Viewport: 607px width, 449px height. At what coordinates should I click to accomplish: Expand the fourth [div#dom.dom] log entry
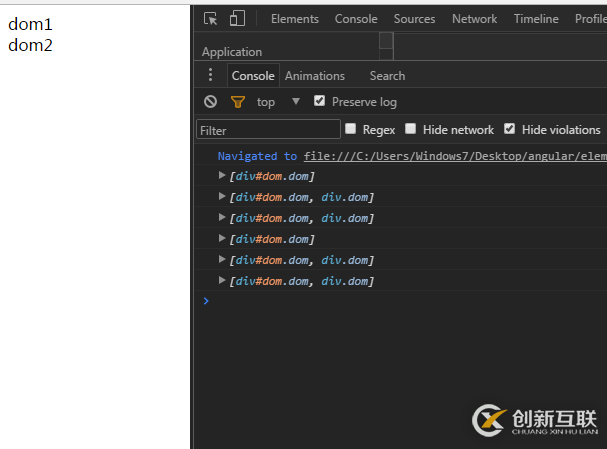223,239
